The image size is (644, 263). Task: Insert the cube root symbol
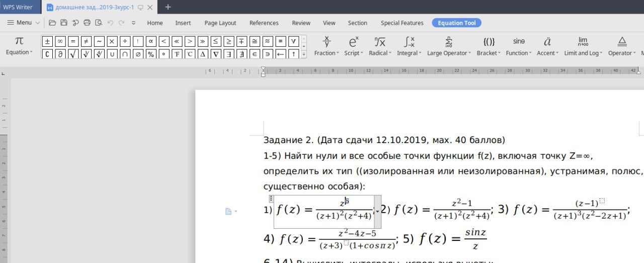[87, 53]
